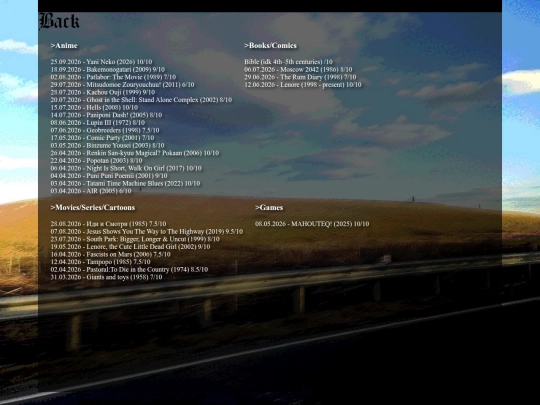Viewport: 540px width, 405px height.
Task: Select the Moscow 2042 (1986) entry
Action: pyautogui.click(x=298, y=70)
